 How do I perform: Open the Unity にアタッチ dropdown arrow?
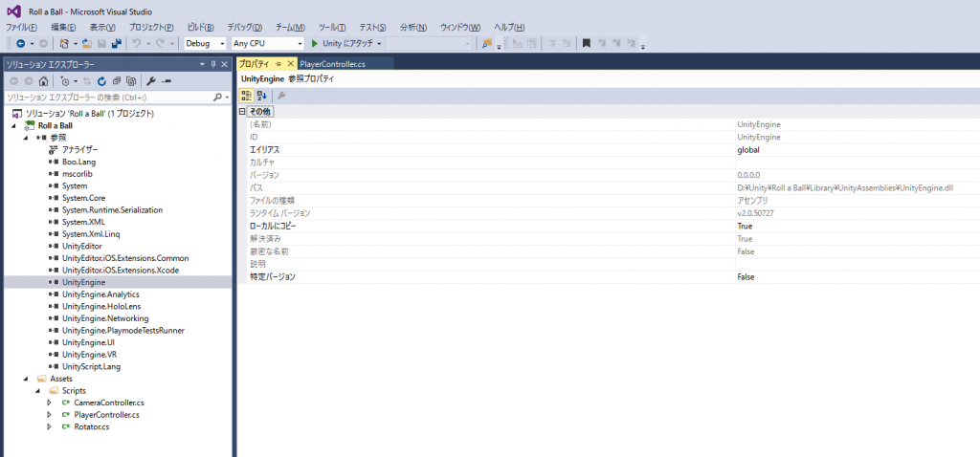coord(379,44)
